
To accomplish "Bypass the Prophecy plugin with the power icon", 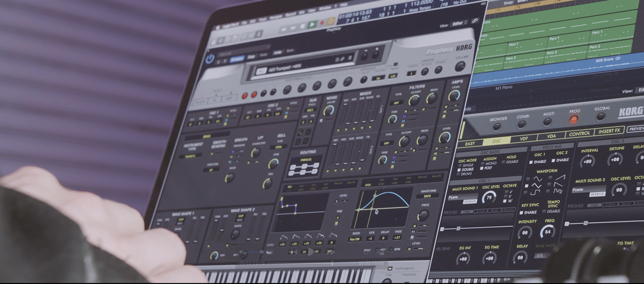I will 210,58.
